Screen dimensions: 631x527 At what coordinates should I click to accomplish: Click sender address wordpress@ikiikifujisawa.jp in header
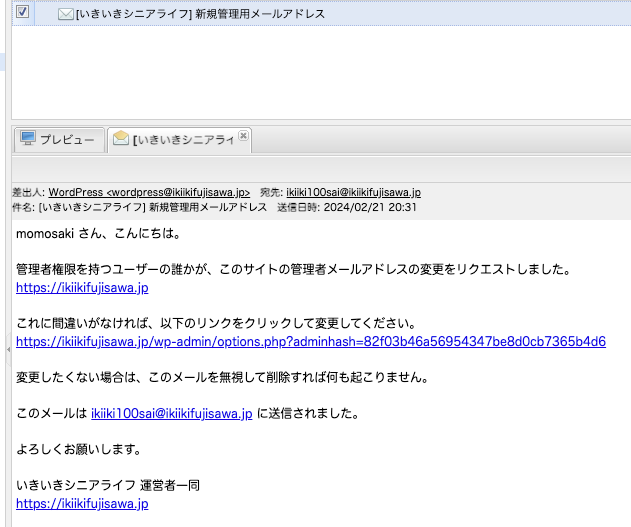[149, 192]
